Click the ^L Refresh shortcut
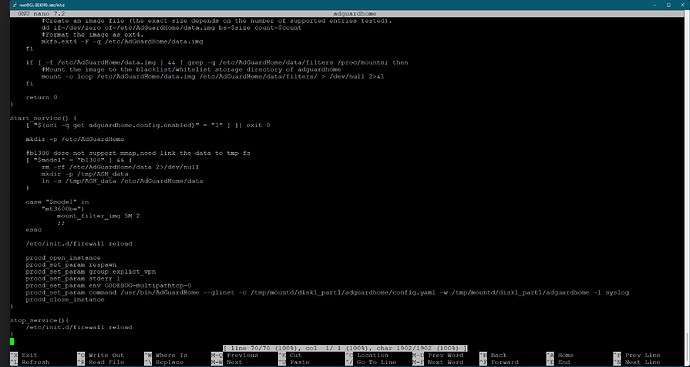The image size is (690, 367). (x=30, y=362)
